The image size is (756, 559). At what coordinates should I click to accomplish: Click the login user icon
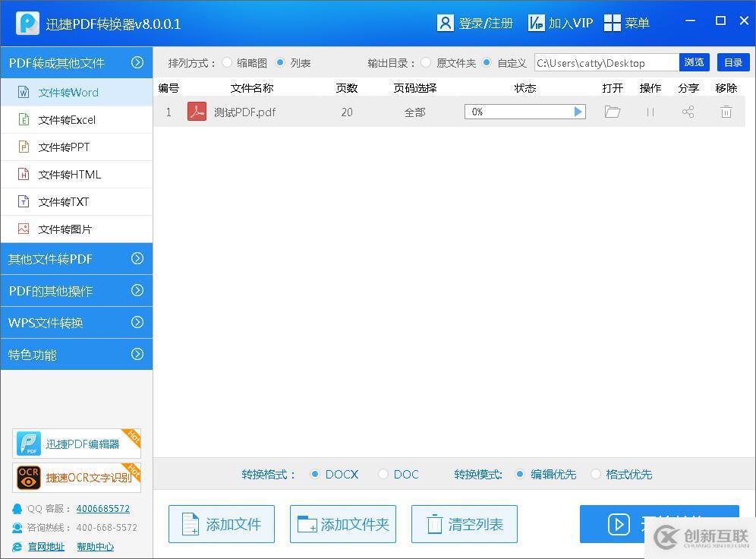[445, 23]
